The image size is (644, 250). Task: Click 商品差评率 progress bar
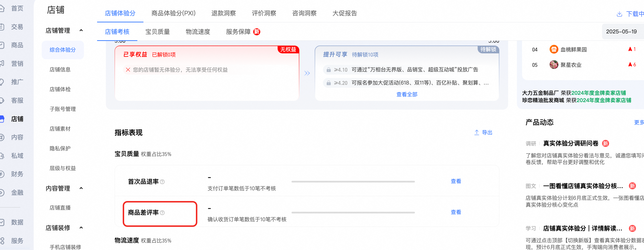coord(353,213)
